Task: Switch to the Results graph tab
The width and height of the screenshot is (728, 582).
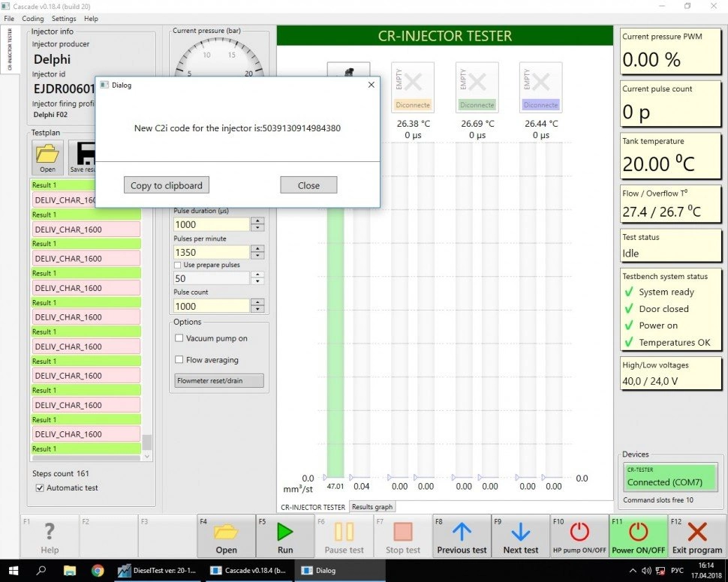Action: point(372,507)
